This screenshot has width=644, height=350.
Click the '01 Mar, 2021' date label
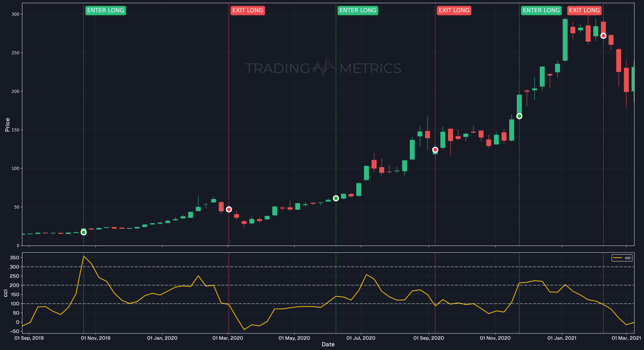[626, 338]
